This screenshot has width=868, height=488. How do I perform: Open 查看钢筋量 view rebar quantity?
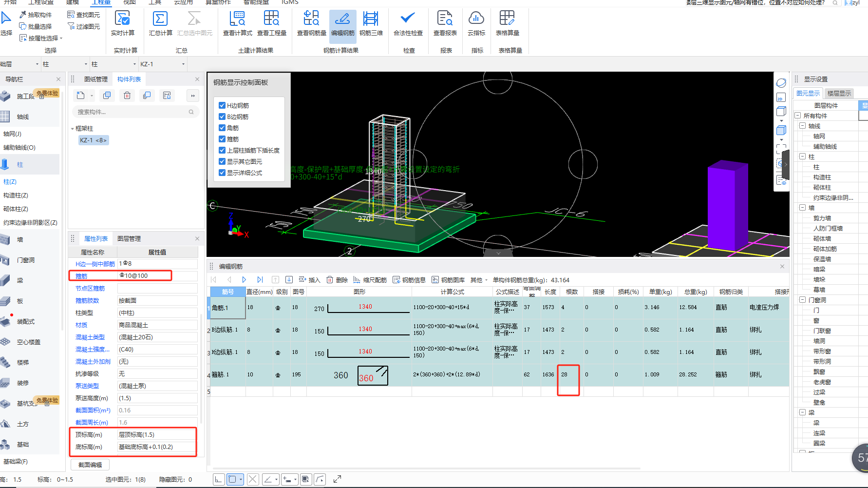coord(312,23)
